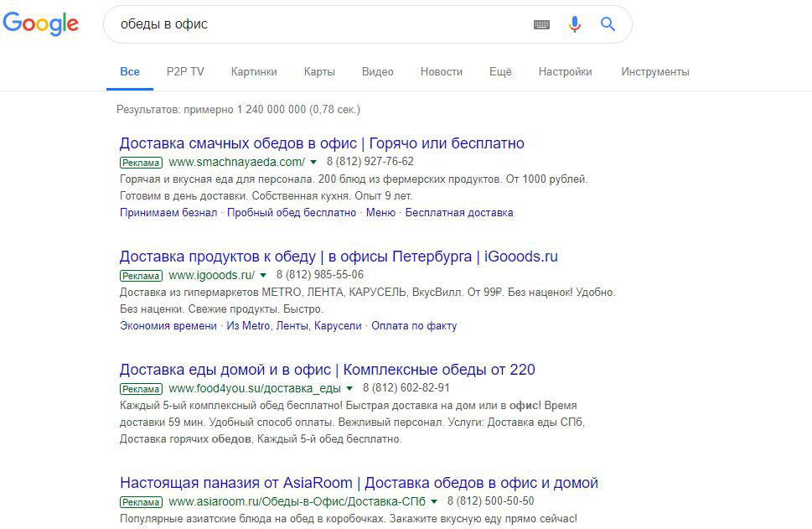Click phone number 8 (812) 500-50-50

click(x=490, y=501)
